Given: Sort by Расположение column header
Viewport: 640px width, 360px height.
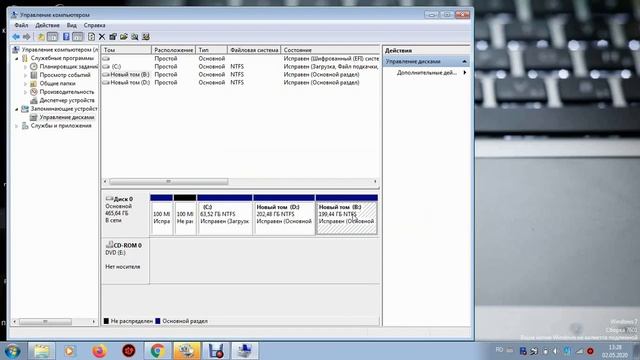Looking at the screenshot, I should pyautogui.click(x=173, y=50).
